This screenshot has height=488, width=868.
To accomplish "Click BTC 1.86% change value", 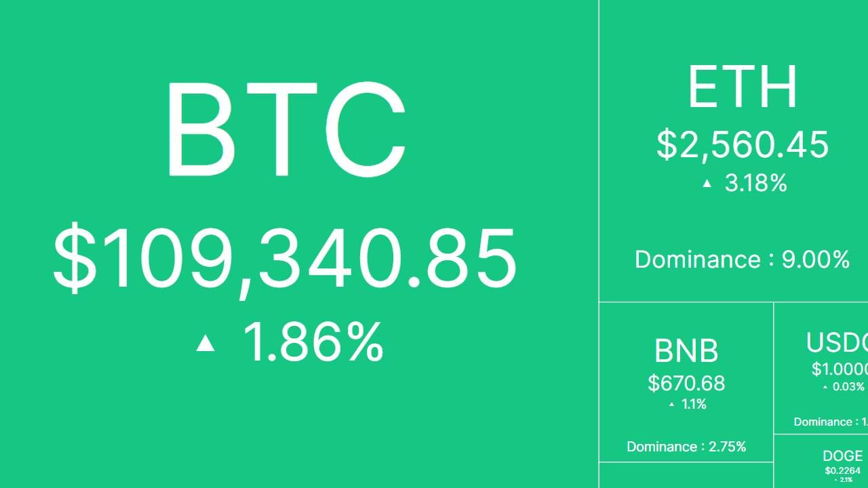I will [313, 342].
